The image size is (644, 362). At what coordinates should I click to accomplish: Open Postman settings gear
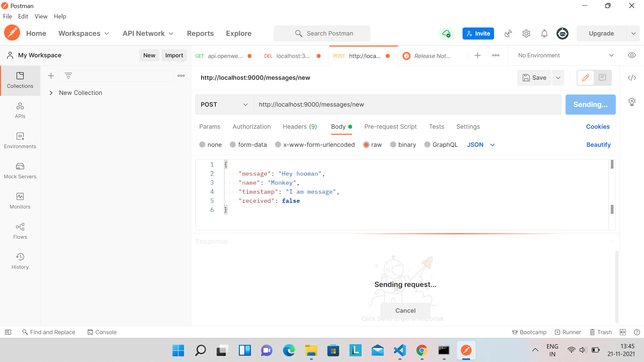[526, 34]
